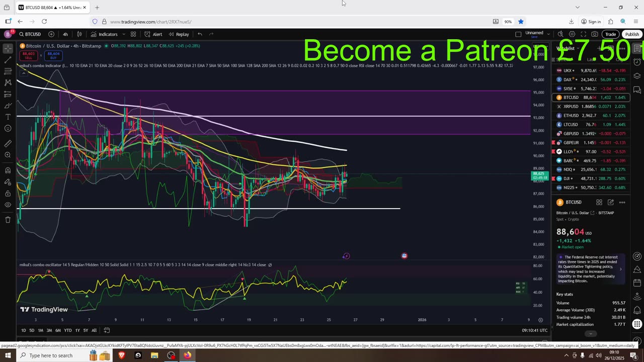
Task: Toggle hide all drawings eye icon
Action: (8, 205)
